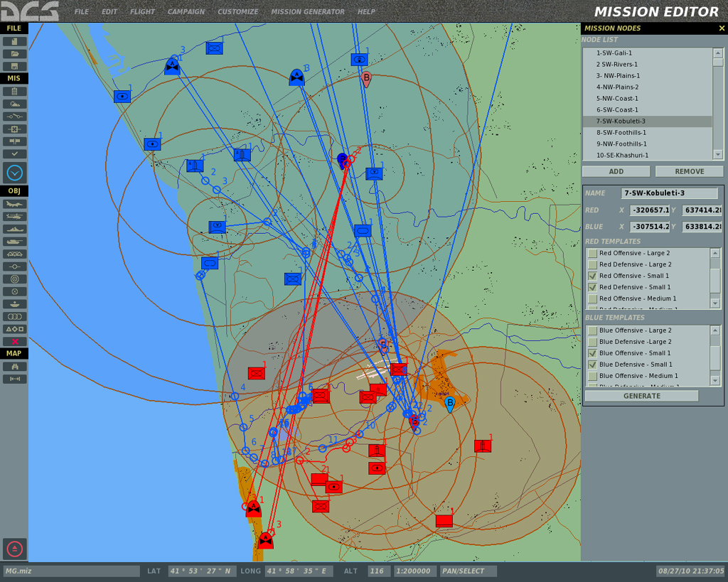Open the Mission Generator menu
The image size is (728, 582).
(307, 12)
